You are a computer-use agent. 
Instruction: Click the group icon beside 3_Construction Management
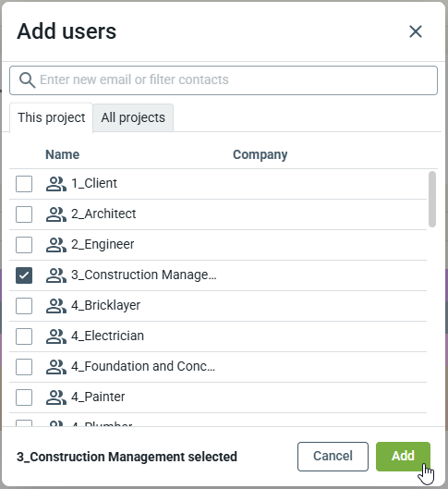[56, 275]
